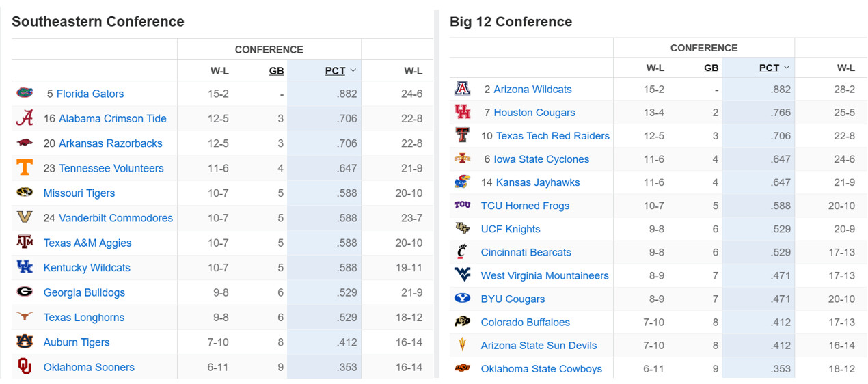Screen dimensions: 868x384
Task: Click the Houston Cougars logo icon
Action: point(462,112)
